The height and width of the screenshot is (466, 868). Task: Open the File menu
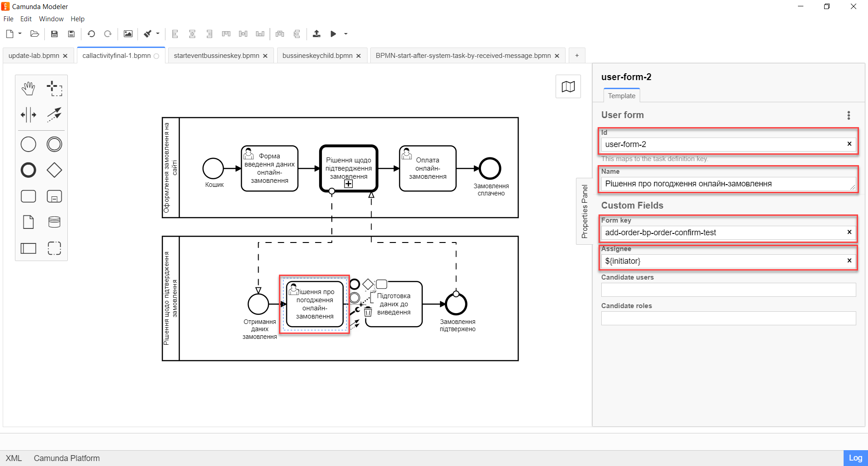[9, 19]
